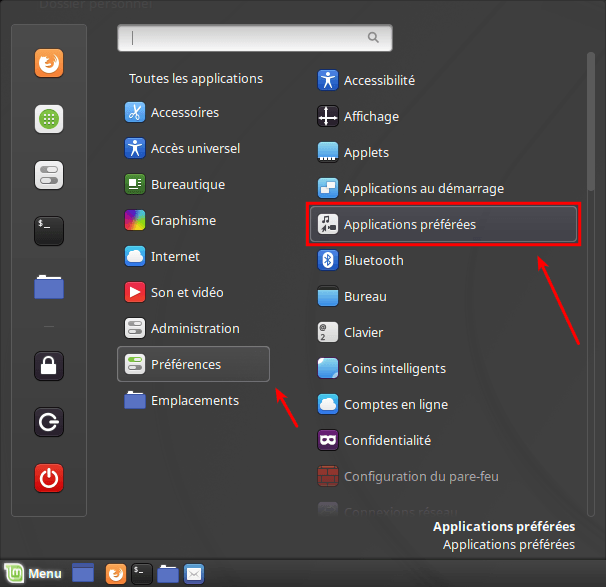Image resolution: width=606 pixels, height=587 pixels.
Task: Open Bluetooth settings
Action: pos(443,260)
